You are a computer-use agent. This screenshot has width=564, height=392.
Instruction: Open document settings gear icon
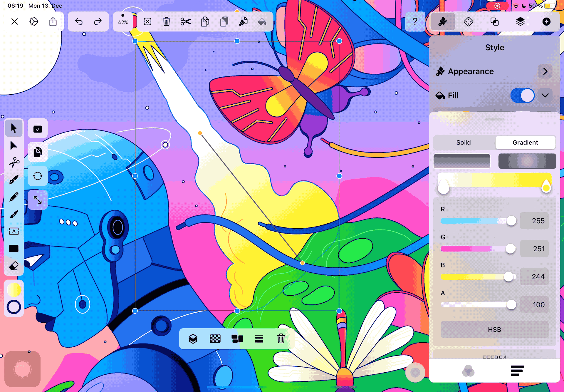pyautogui.click(x=34, y=22)
